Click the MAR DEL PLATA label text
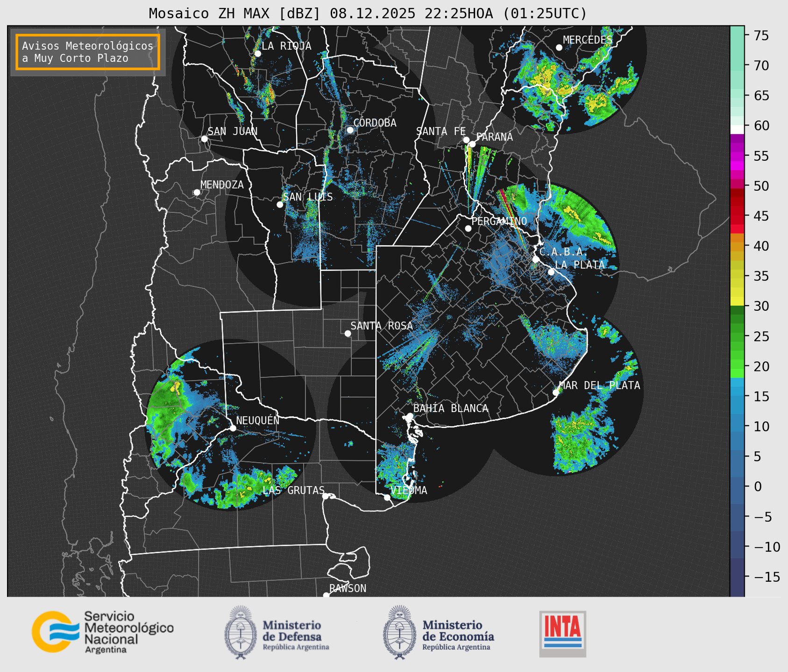Image resolution: width=788 pixels, height=672 pixels. pos(600,385)
